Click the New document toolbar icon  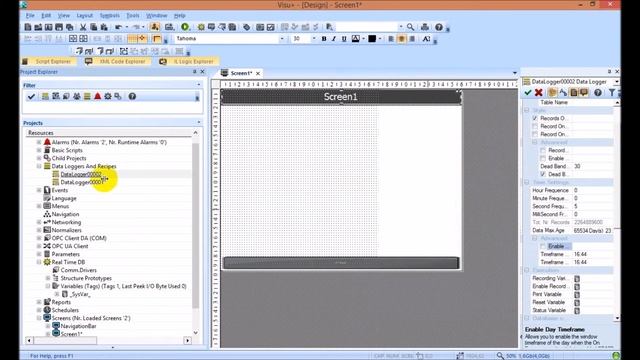tap(28, 27)
